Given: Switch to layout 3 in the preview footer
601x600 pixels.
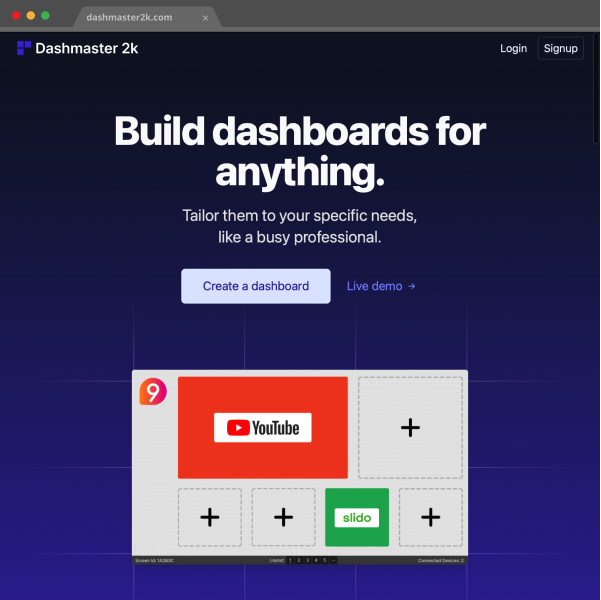Looking at the screenshot, I should coord(307,561).
